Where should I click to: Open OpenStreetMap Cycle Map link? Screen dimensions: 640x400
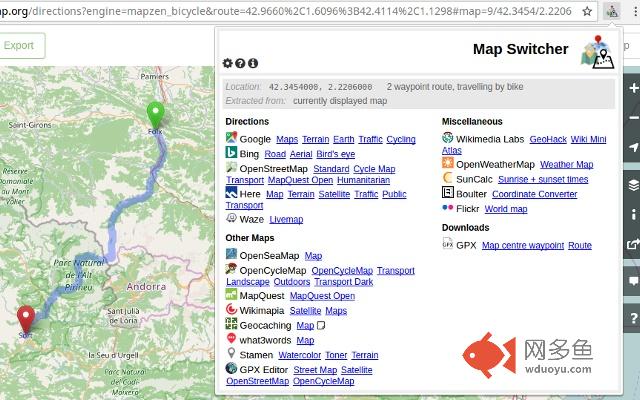(x=374, y=169)
